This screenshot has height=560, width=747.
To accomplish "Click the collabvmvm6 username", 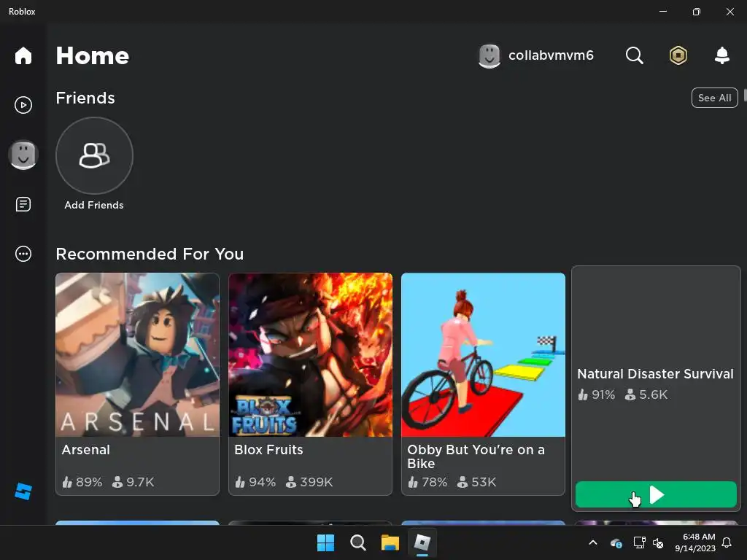I will [x=551, y=55].
